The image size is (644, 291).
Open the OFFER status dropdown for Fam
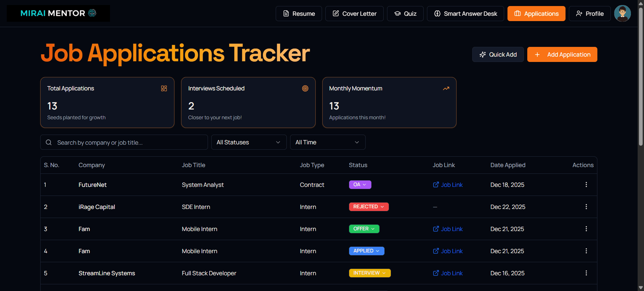click(364, 229)
